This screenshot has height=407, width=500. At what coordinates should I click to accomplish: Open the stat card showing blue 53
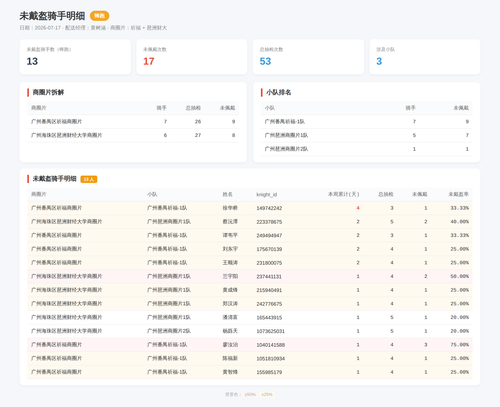pyautogui.click(x=308, y=57)
